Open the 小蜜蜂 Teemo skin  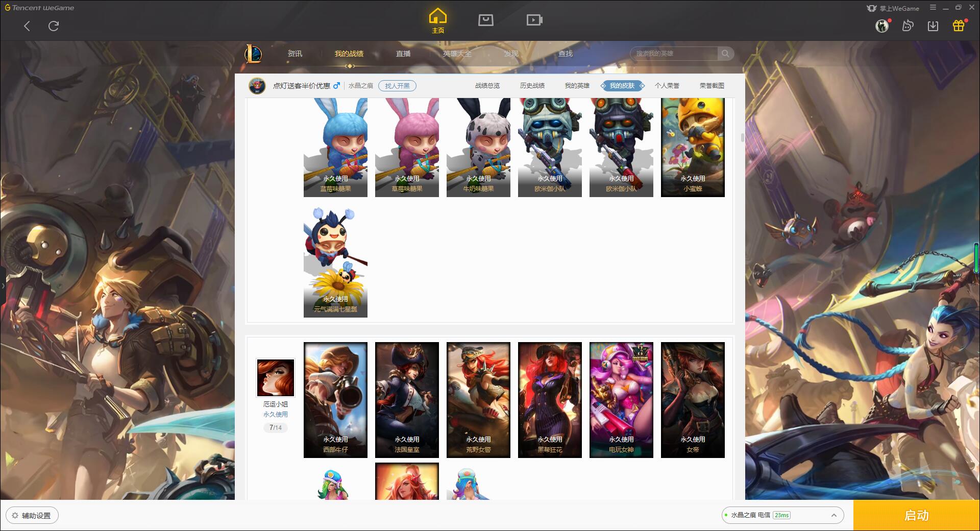pyautogui.click(x=693, y=148)
